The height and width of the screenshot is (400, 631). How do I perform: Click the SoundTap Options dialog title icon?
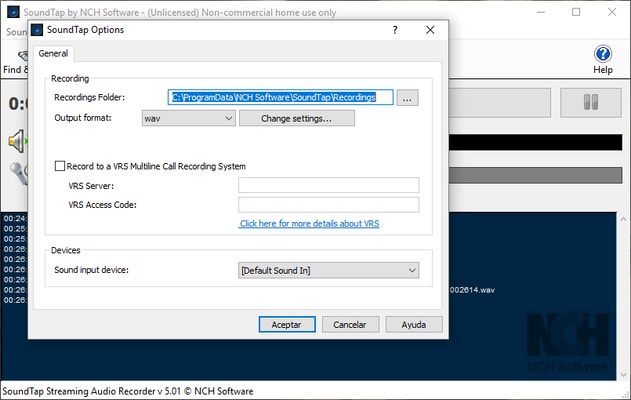pos(38,31)
